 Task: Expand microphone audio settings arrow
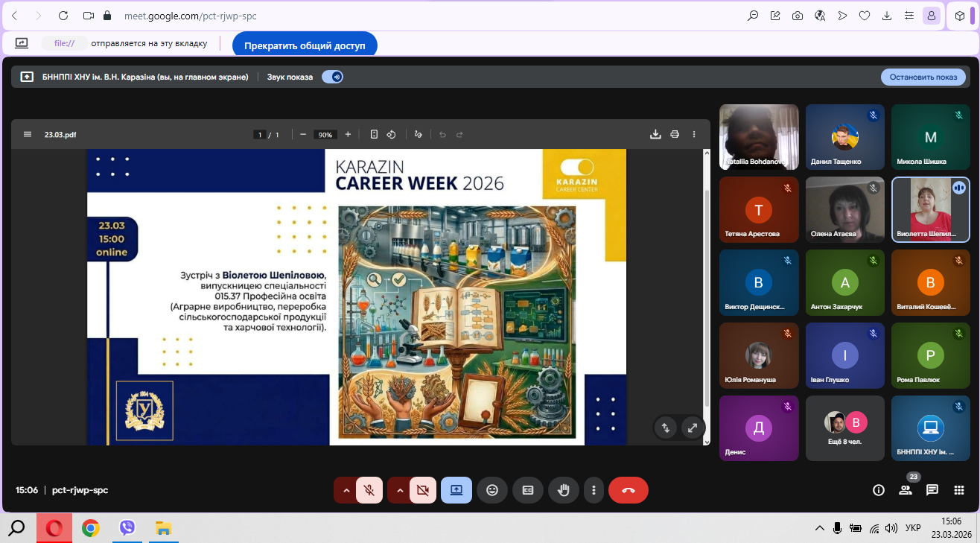click(346, 490)
